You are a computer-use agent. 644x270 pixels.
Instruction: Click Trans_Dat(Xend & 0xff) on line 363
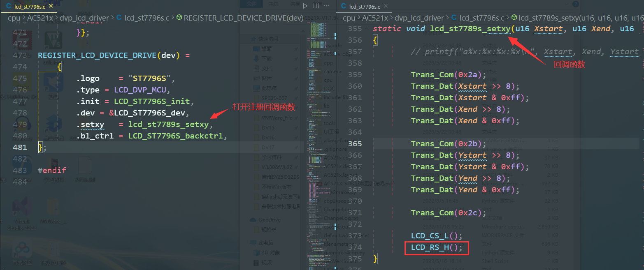463,121
